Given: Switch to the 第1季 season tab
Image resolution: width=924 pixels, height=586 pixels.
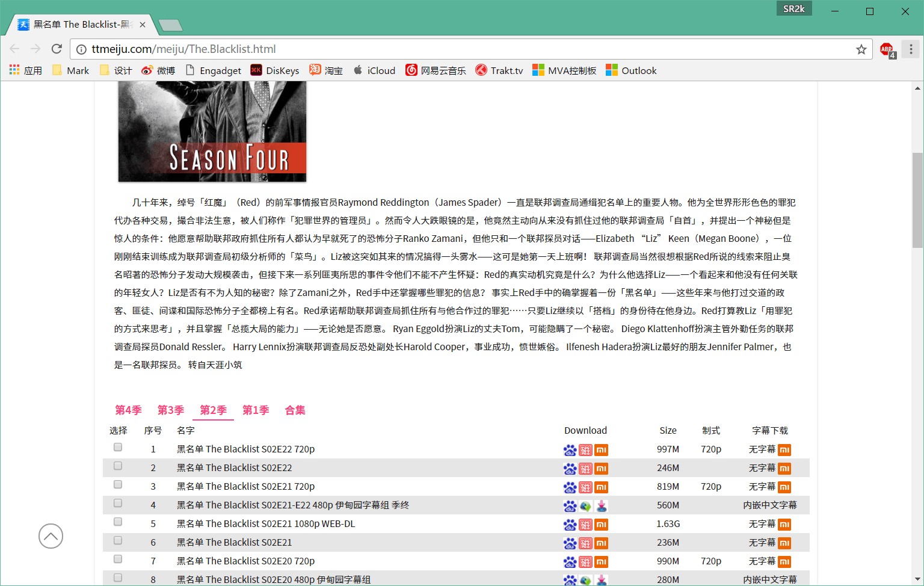Looking at the screenshot, I should click(256, 410).
